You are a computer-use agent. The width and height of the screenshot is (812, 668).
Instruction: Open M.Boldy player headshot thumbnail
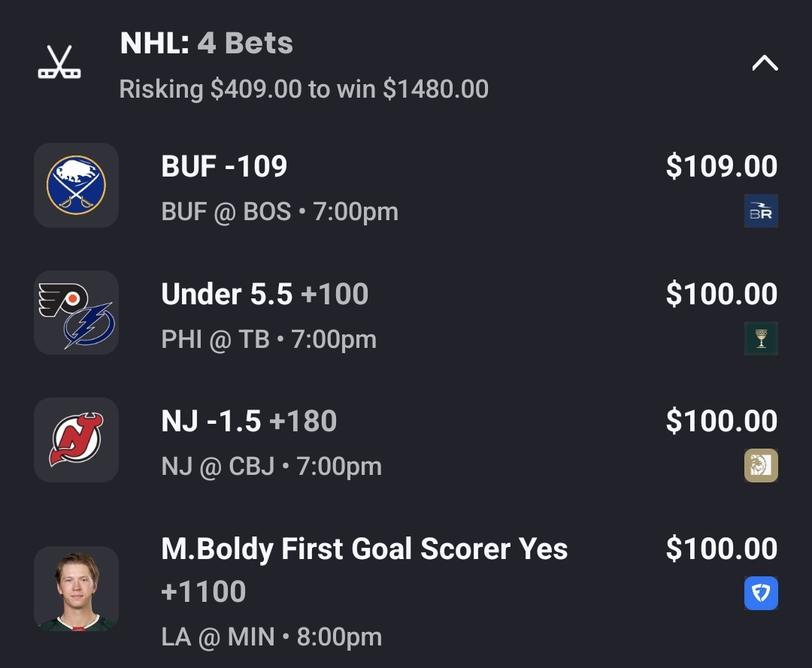click(76, 588)
